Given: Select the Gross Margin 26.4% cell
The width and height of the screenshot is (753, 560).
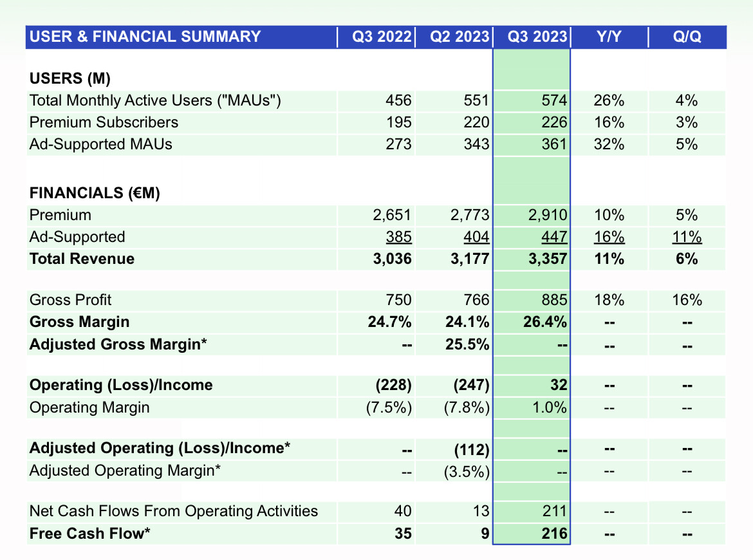Looking at the screenshot, I should point(545,322).
